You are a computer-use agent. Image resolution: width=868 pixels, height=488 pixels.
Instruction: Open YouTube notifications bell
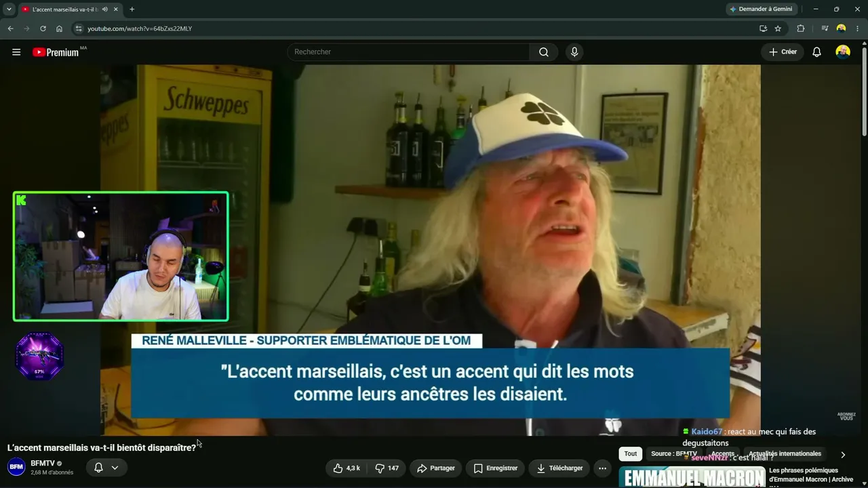816,52
